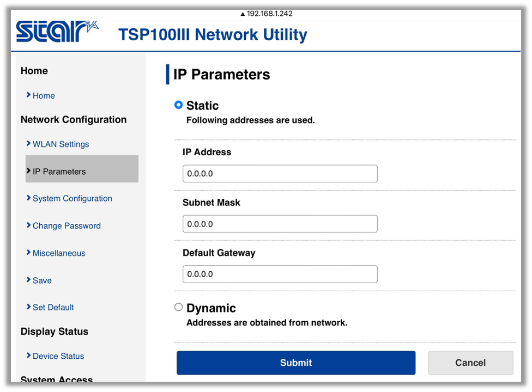532x392 pixels.
Task: Select the Static radio button
Action: 178,105
